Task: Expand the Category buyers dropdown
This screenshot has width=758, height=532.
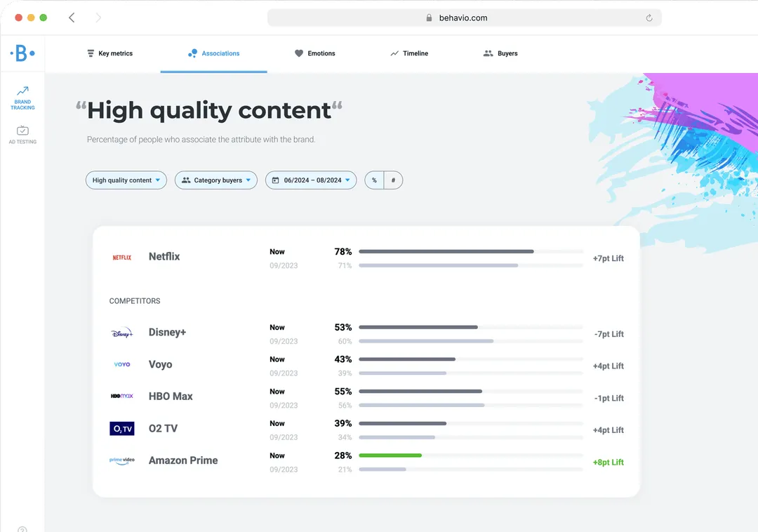Action: pyautogui.click(x=216, y=180)
